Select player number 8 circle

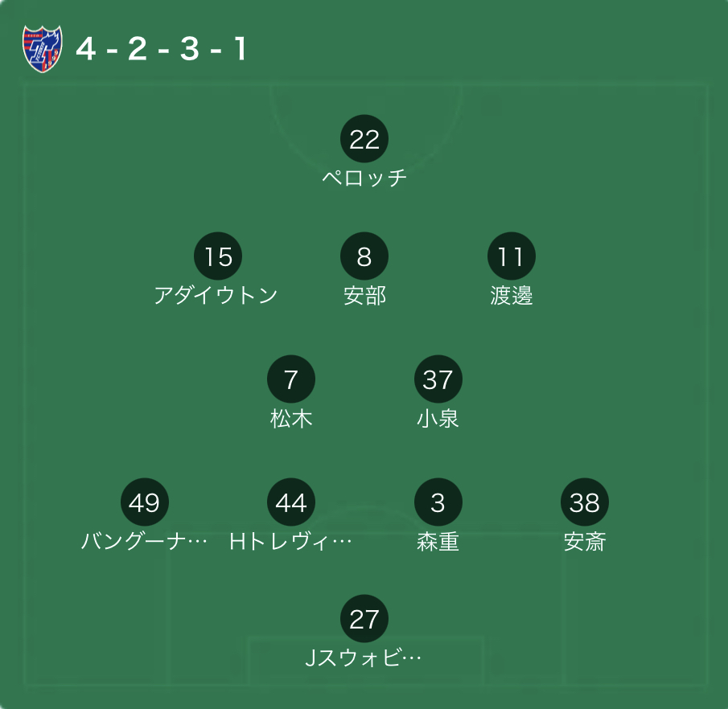pyautogui.click(x=364, y=256)
